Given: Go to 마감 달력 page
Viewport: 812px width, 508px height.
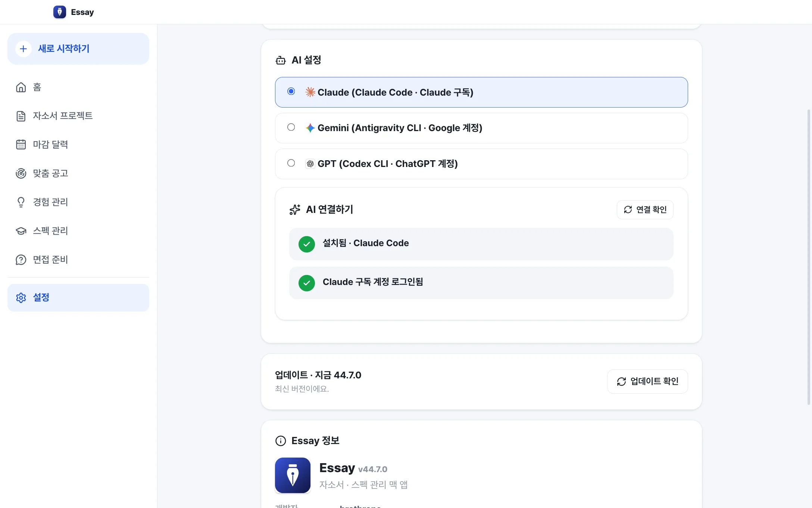Looking at the screenshot, I should [x=78, y=145].
